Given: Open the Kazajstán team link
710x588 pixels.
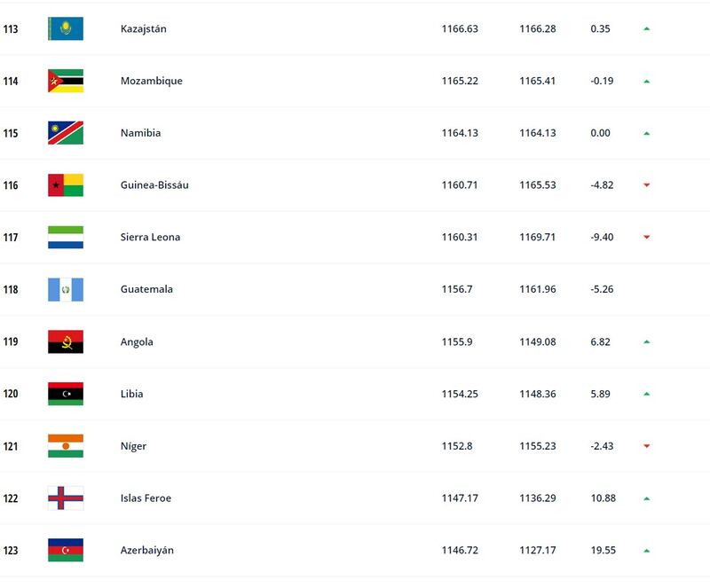Looking at the screenshot, I should coord(144,29).
